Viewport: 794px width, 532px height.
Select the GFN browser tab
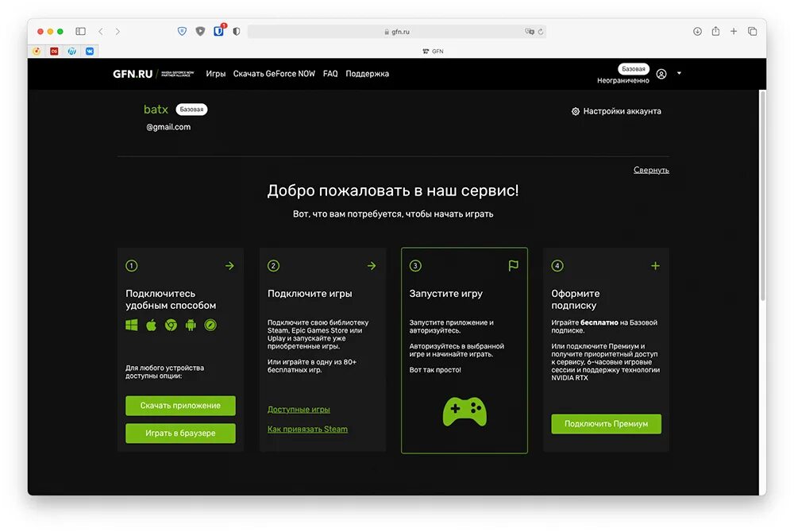pyautogui.click(x=433, y=51)
